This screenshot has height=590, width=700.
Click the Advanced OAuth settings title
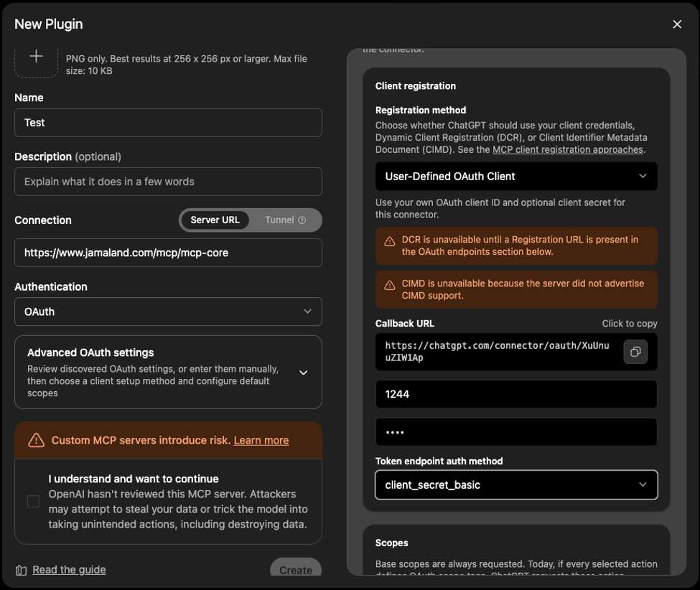point(90,352)
